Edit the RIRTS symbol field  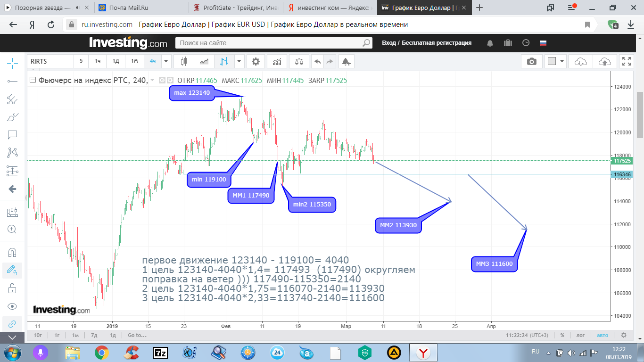(x=50, y=61)
